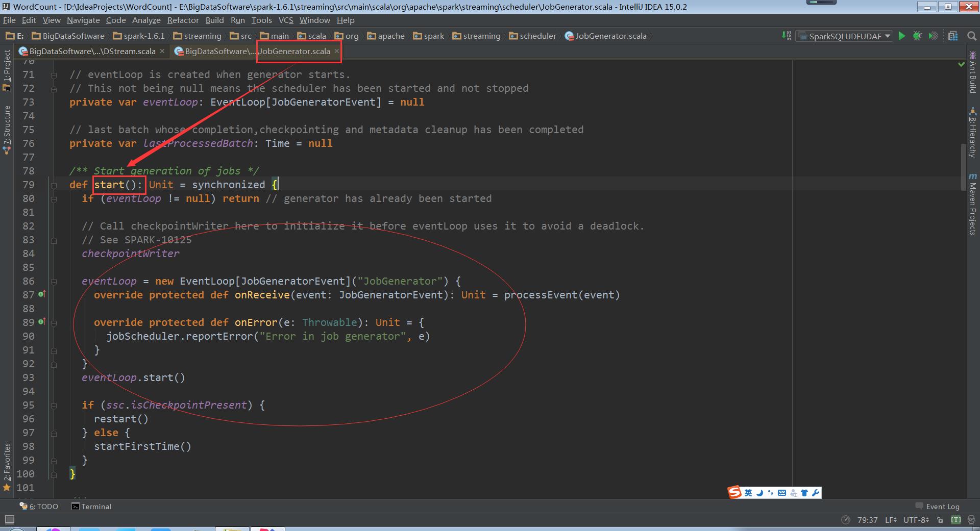Open the Analyze menu
The height and width of the screenshot is (531, 980).
(x=146, y=20)
